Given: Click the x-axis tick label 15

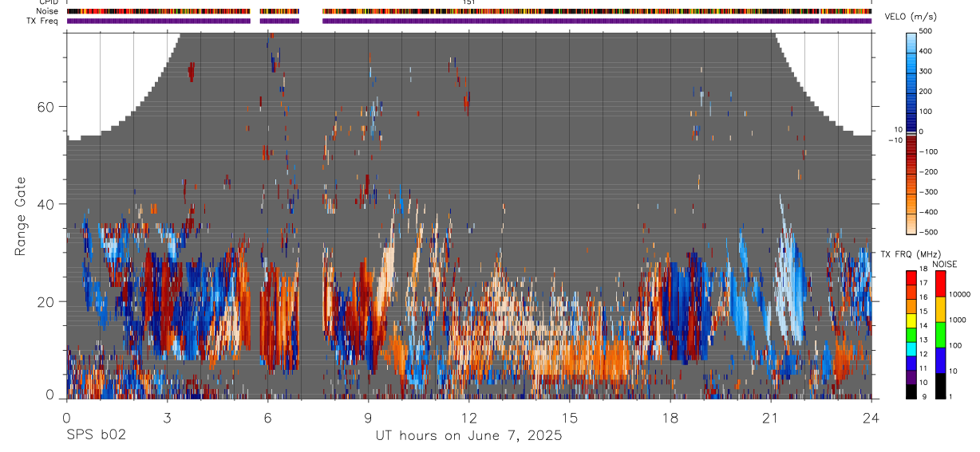Looking at the screenshot, I should [569, 417].
